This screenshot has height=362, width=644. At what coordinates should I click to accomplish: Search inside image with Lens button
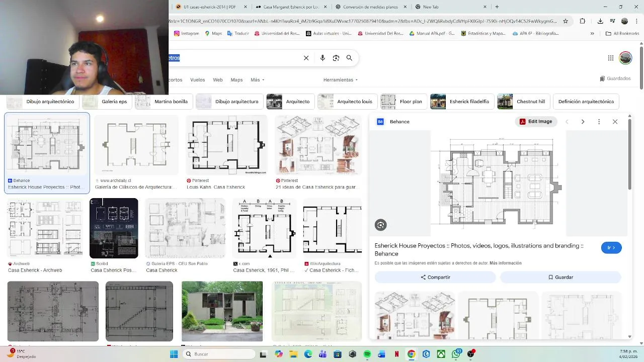tap(381, 225)
